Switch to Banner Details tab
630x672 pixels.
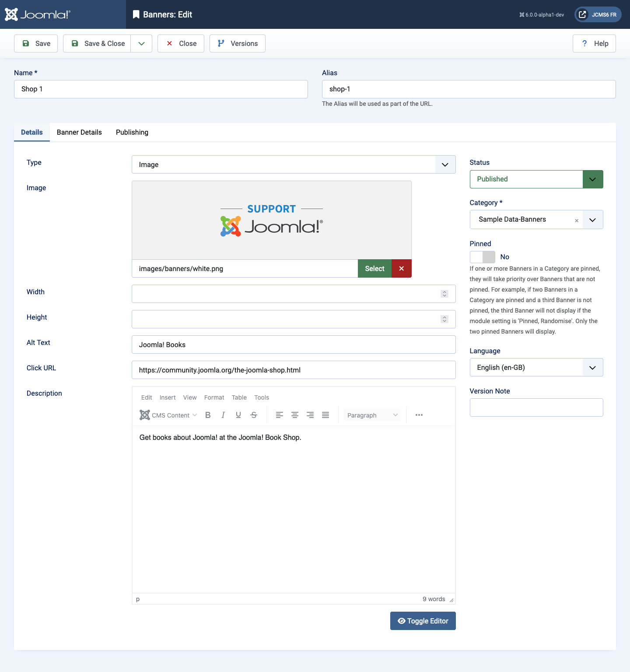coord(79,132)
